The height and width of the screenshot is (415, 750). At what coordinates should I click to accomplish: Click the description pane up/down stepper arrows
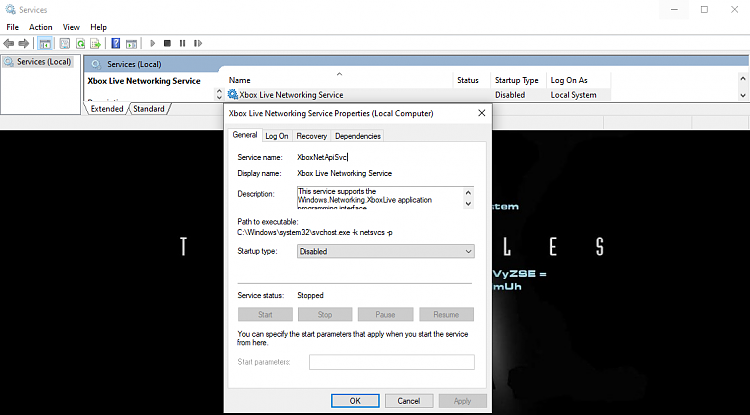[x=220, y=94]
